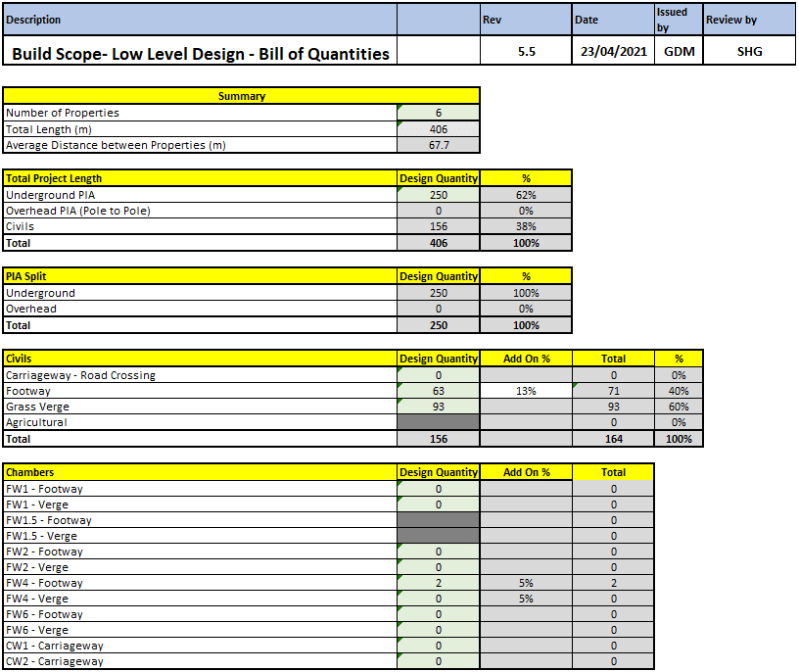This screenshot has height=672, width=799.
Task: Select the Grass Verge 60% cell
Action: click(679, 407)
